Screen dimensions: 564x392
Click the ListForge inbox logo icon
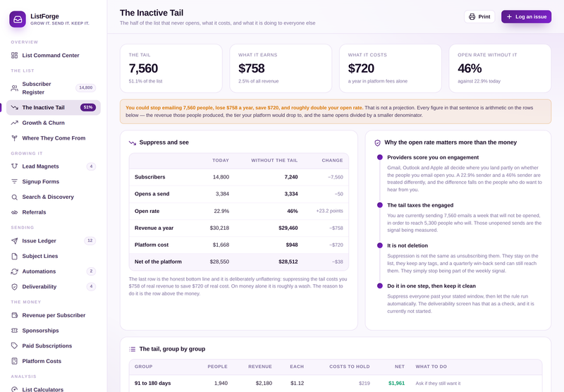click(18, 19)
